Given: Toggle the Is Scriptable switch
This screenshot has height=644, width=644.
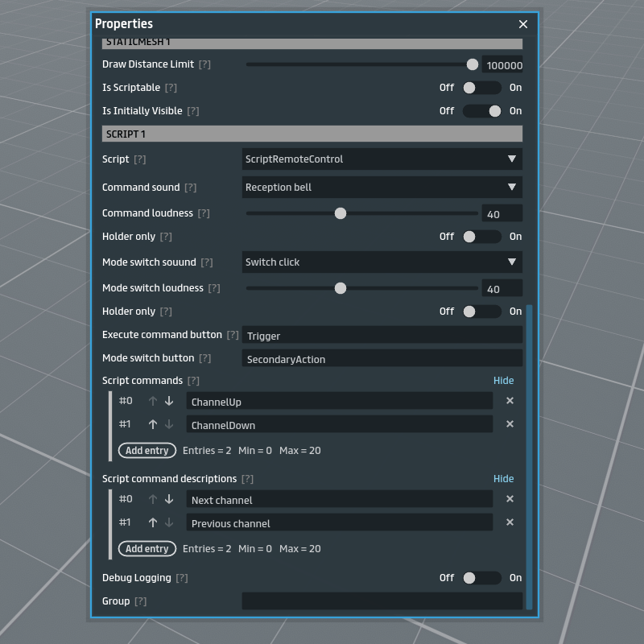Looking at the screenshot, I should click(481, 88).
